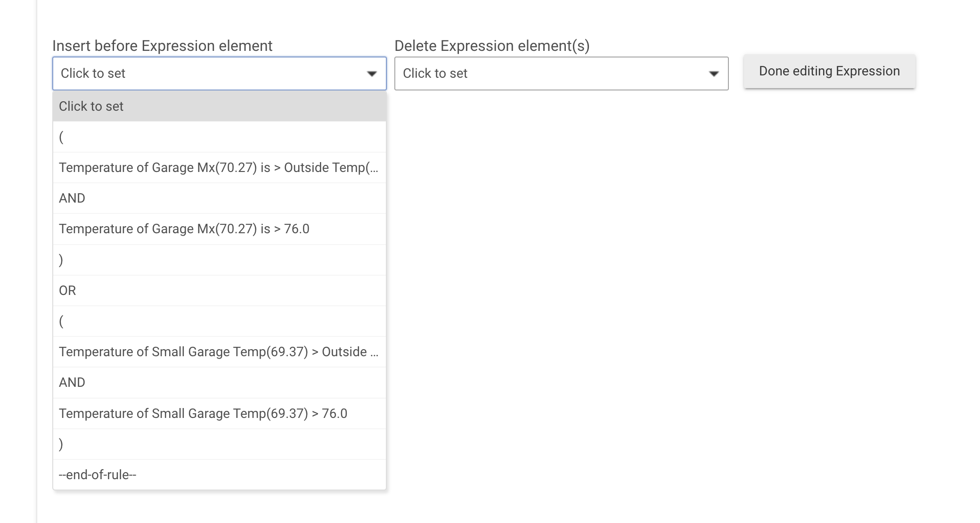980x523 pixels.
Task: Click the arrow icon of Insert before dropdown
Action: (371, 74)
